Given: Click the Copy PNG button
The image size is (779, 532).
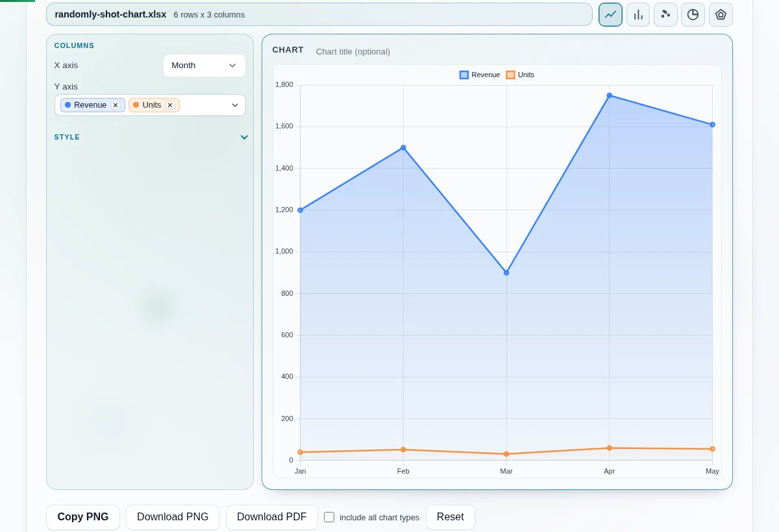Looking at the screenshot, I should pos(83,517).
